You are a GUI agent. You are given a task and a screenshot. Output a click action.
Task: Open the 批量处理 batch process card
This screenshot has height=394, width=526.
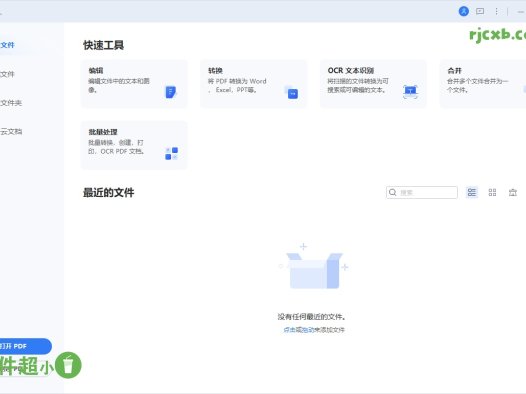[134, 145]
